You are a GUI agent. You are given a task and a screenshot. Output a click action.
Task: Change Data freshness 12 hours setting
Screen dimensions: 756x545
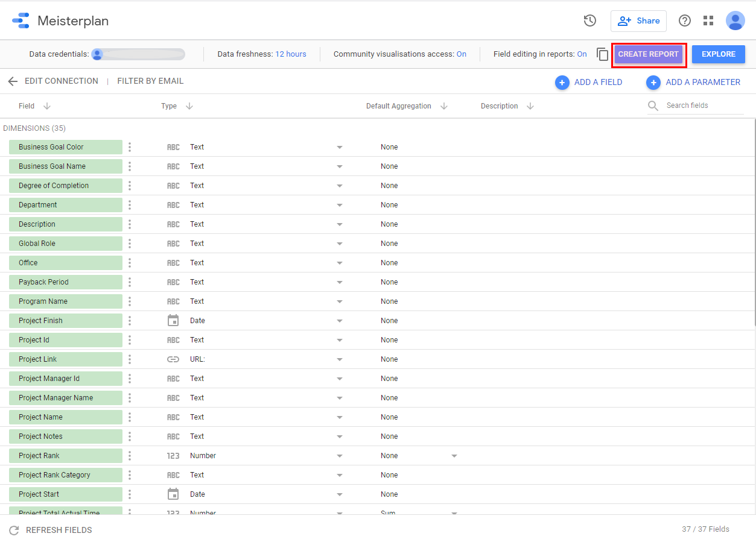[x=290, y=54]
